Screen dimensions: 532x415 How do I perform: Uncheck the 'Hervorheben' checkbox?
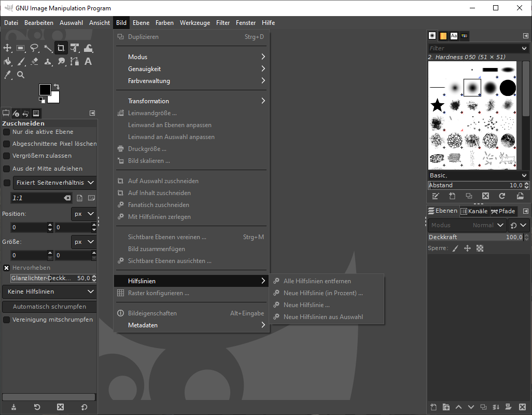[7, 268]
